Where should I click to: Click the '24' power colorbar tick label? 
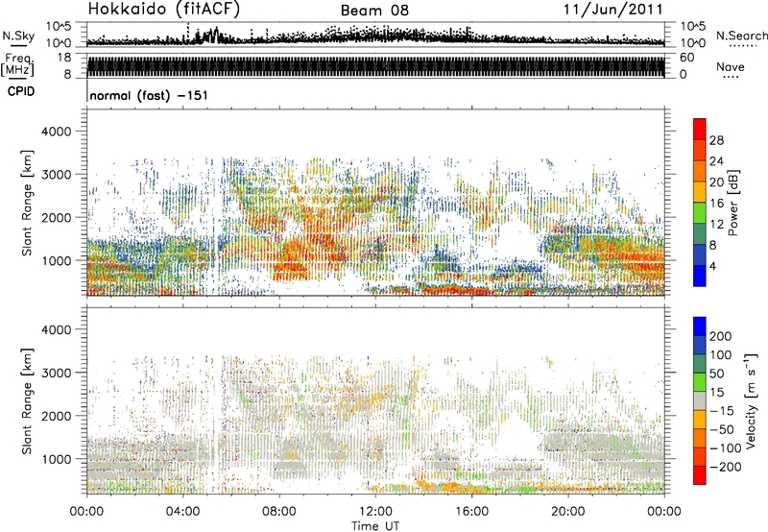716,161
